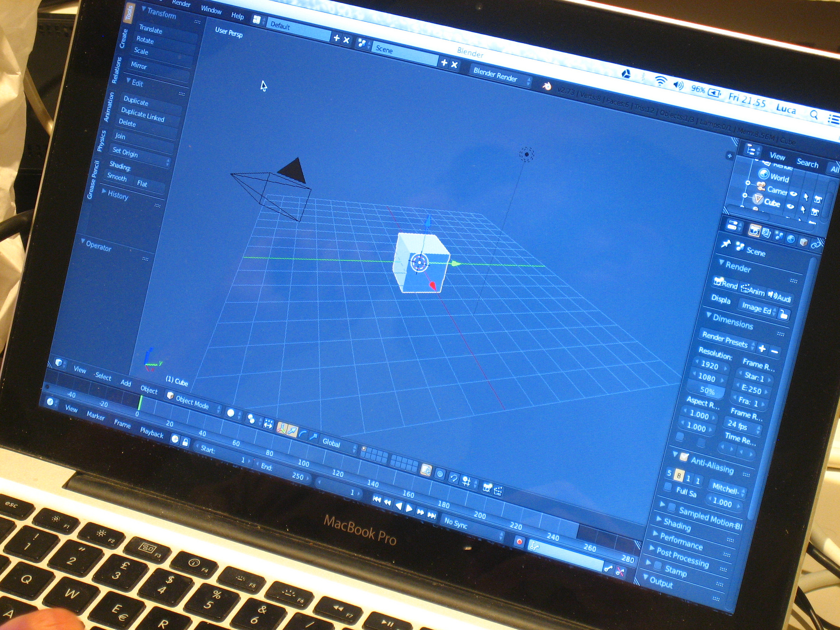The height and width of the screenshot is (630, 840).
Task: Click the Cube mesh icon in Outliner
Action: (758, 199)
